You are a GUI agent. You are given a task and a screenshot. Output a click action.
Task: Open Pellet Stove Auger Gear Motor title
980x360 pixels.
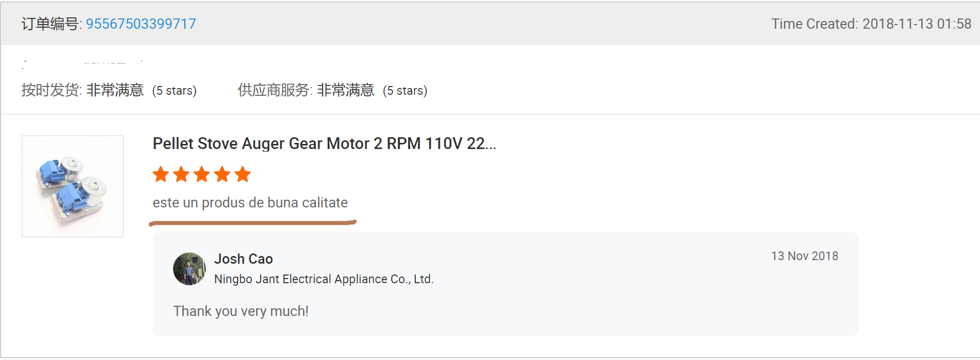324,143
